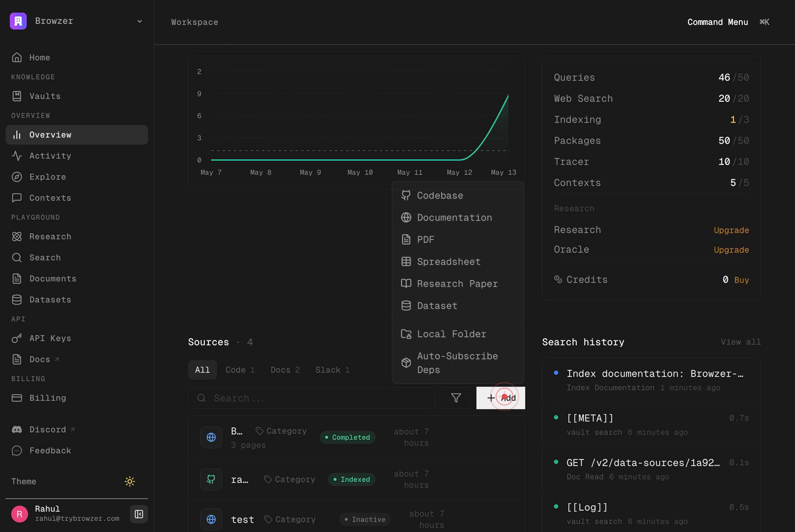
Task: Click the Indexing 1/3 usage value
Action: 740,120
